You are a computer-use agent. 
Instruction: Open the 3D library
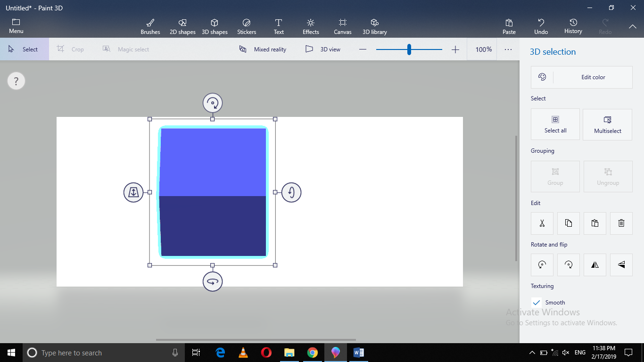coord(374,26)
